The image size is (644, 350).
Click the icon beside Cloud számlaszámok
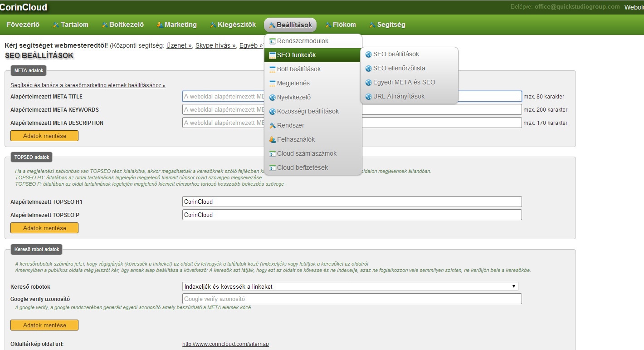273,154
